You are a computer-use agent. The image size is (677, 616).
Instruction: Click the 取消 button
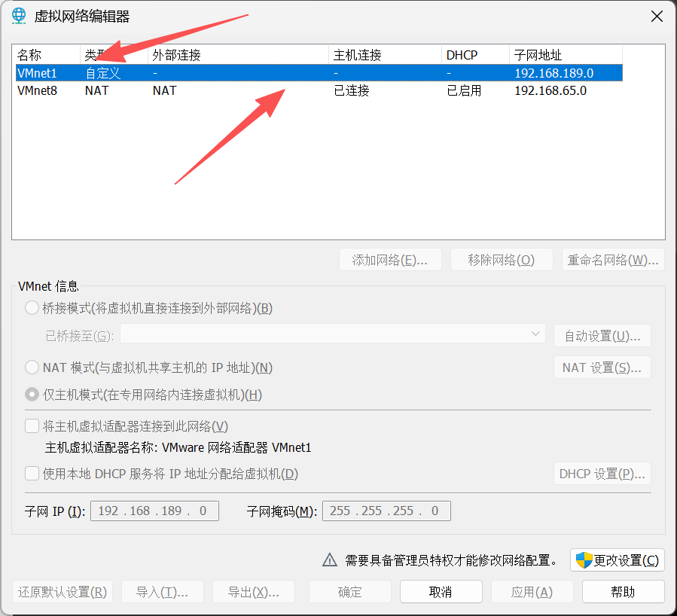441,592
